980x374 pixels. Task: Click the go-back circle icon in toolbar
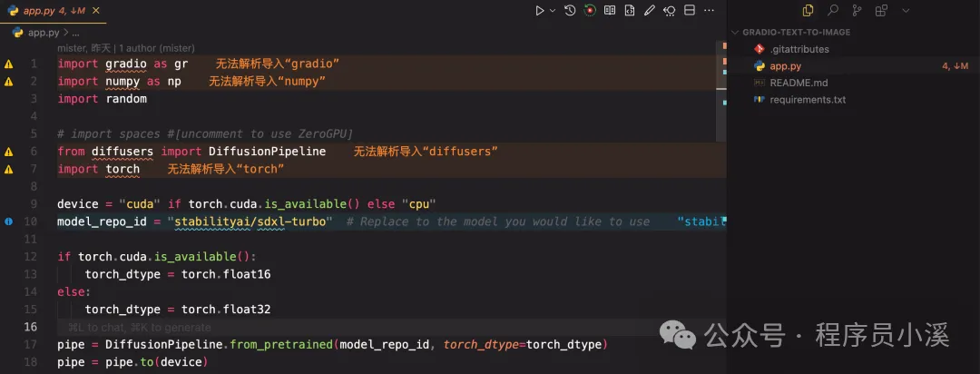point(670,11)
